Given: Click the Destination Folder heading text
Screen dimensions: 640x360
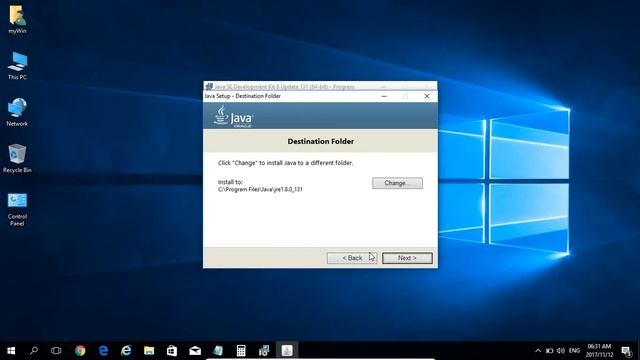Looking at the screenshot, I should [x=320, y=141].
